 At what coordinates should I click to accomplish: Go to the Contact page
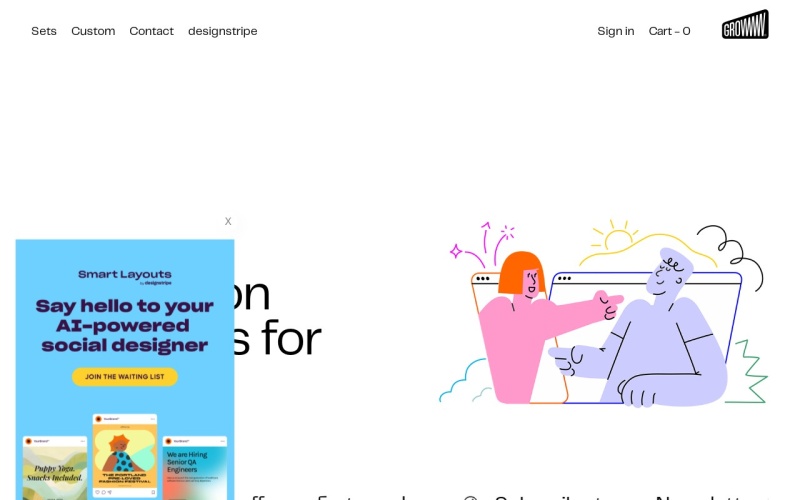tap(152, 31)
